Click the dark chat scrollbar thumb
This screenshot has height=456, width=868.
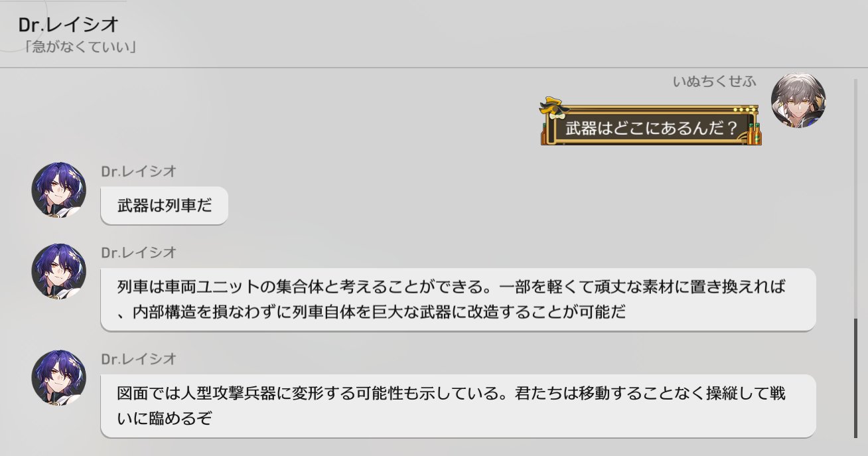coord(855,378)
